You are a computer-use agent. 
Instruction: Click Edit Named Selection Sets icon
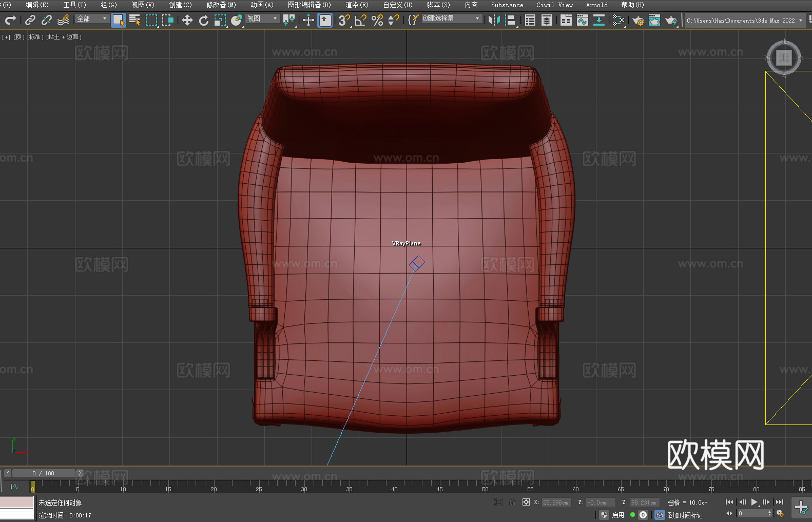(413, 20)
